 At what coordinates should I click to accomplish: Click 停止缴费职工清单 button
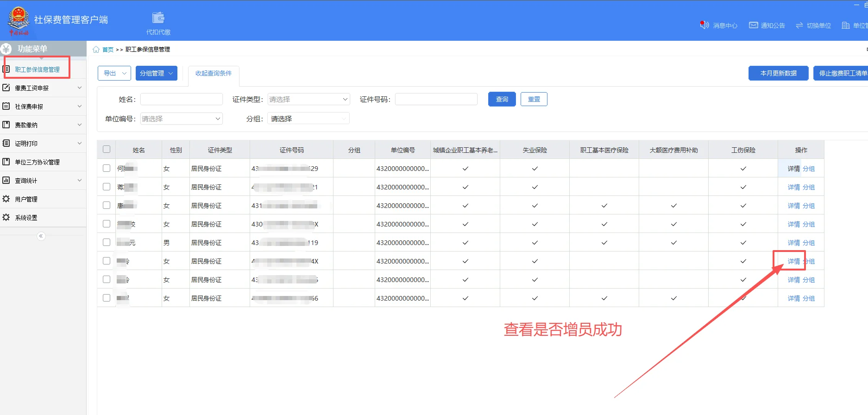coord(841,73)
